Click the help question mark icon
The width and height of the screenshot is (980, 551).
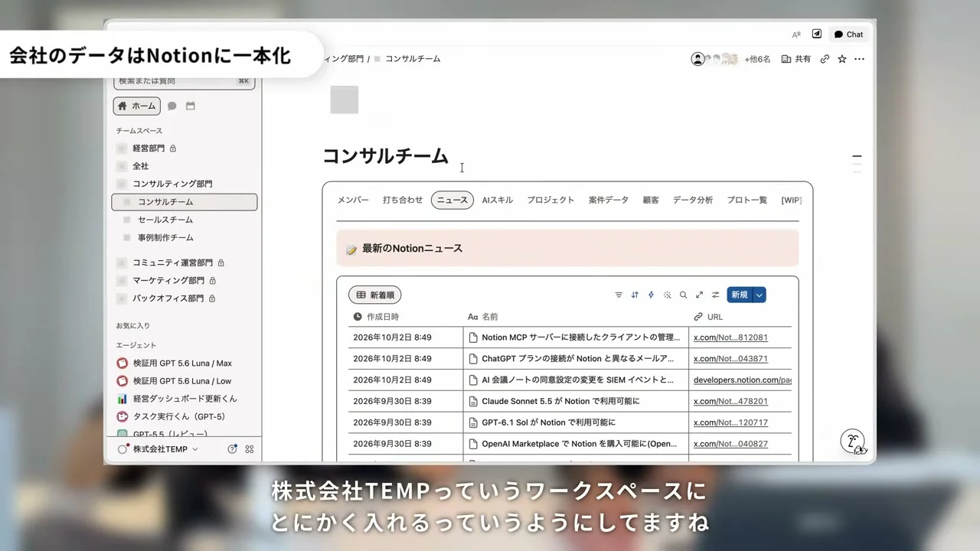coord(232,449)
